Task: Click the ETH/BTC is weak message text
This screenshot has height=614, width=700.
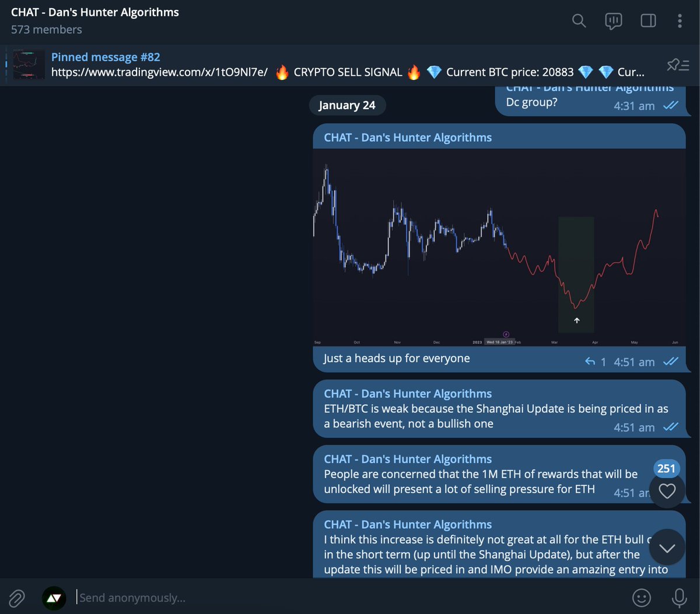Action: [x=496, y=416]
